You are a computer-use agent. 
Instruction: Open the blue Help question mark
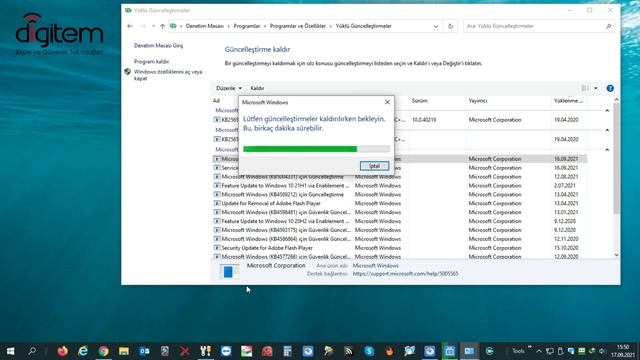coord(610,88)
